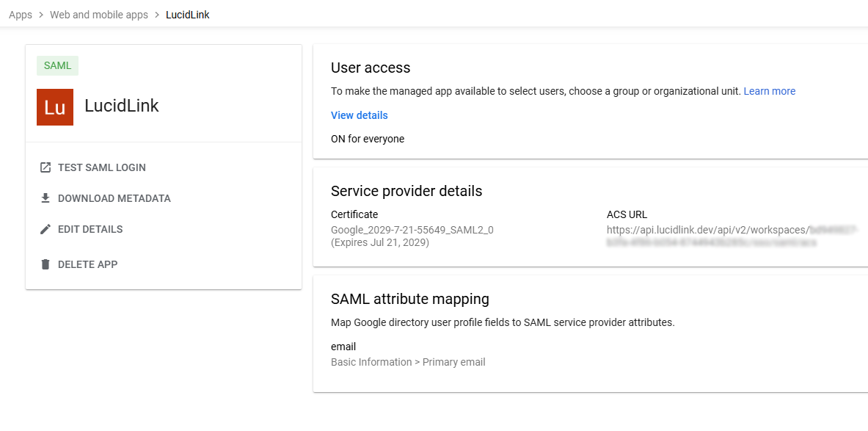Select the api.lucidlink.dev ACS URL value
The image size is (868, 431).
pyautogui.click(x=733, y=236)
